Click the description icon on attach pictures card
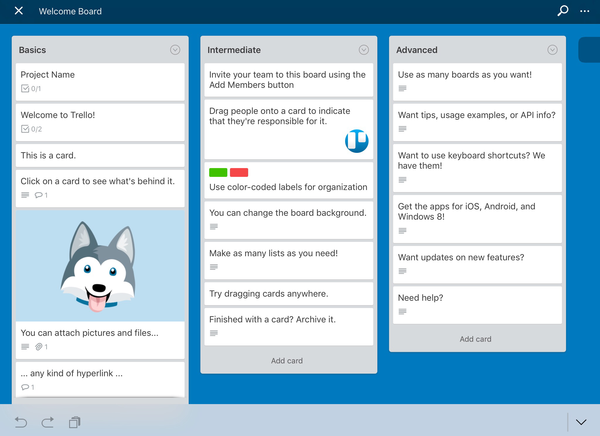The width and height of the screenshot is (600, 436). point(25,347)
